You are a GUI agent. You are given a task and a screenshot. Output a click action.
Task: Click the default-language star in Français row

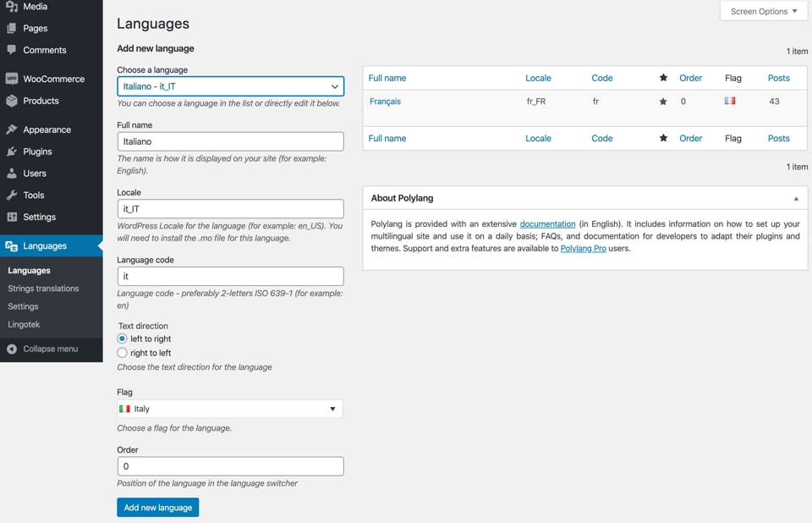pyautogui.click(x=663, y=102)
